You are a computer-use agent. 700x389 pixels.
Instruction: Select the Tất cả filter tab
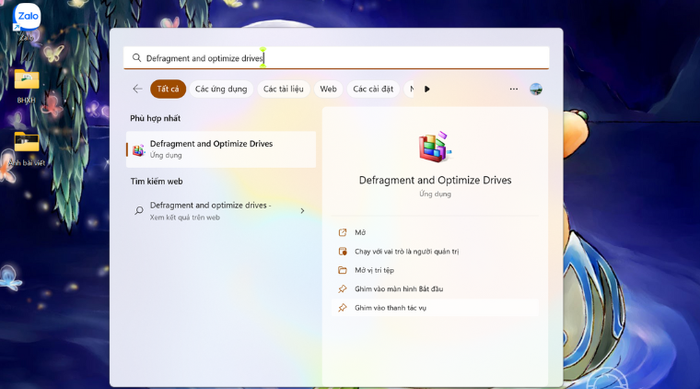[168, 89]
